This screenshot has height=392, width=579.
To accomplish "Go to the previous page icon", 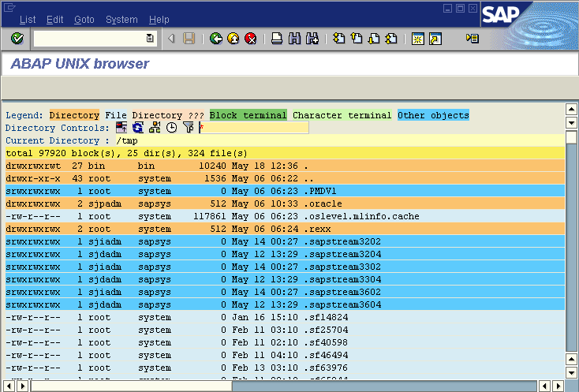I will [x=357, y=39].
